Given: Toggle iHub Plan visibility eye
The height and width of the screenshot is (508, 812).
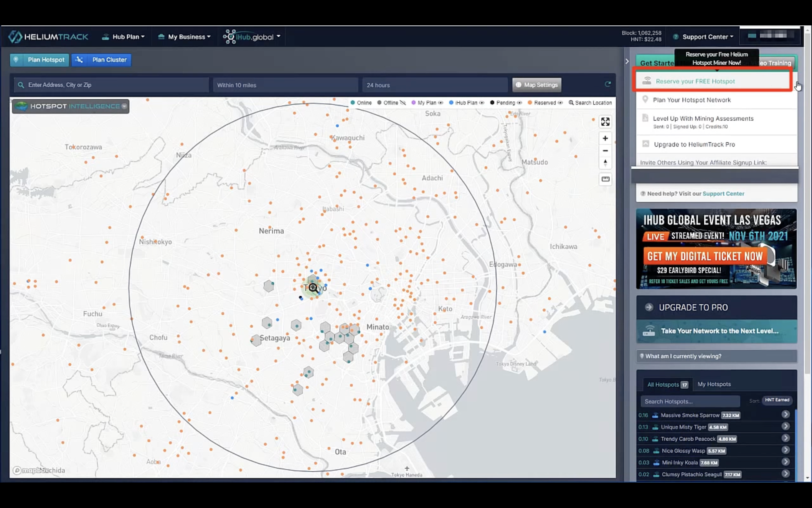Looking at the screenshot, I should pyautogui.click(x=482, y=102).
